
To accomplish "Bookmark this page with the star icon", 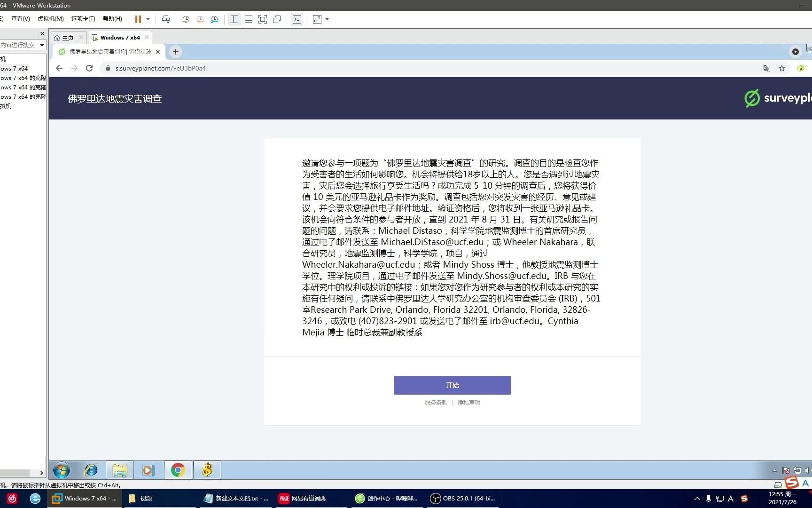I will pos(782,68).
